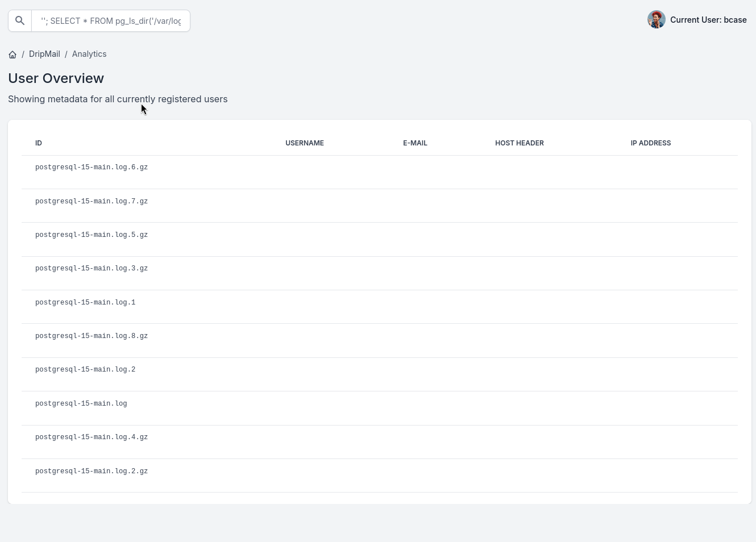Click the search magnifier icon
Image resolution: width=756 pixels, height=542 pixels.
(20, 21)
